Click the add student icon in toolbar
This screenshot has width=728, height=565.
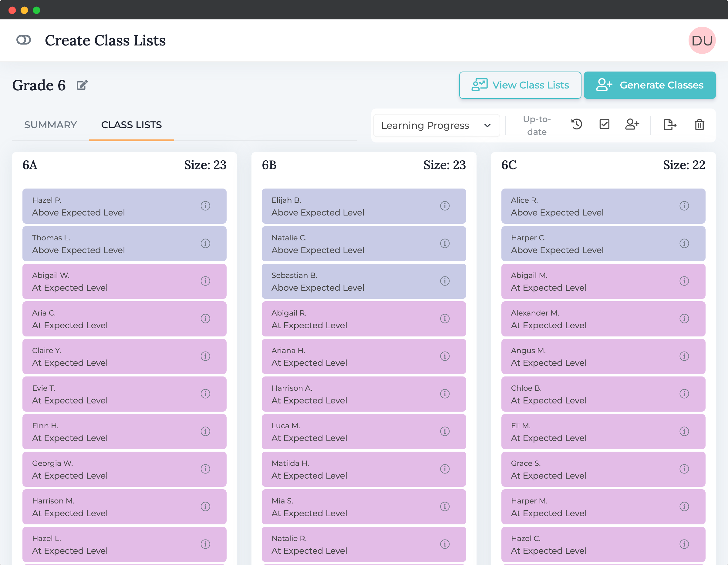pos(632,125)
